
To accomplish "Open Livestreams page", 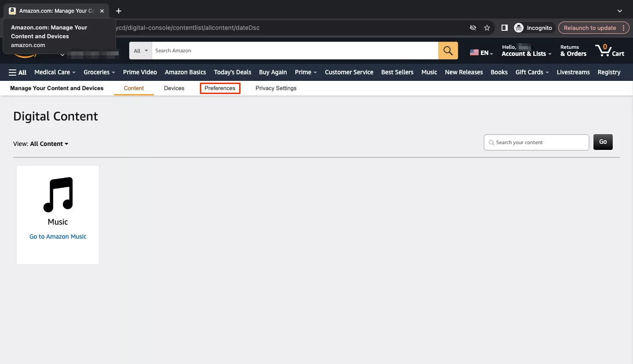I will coord(573,72).
